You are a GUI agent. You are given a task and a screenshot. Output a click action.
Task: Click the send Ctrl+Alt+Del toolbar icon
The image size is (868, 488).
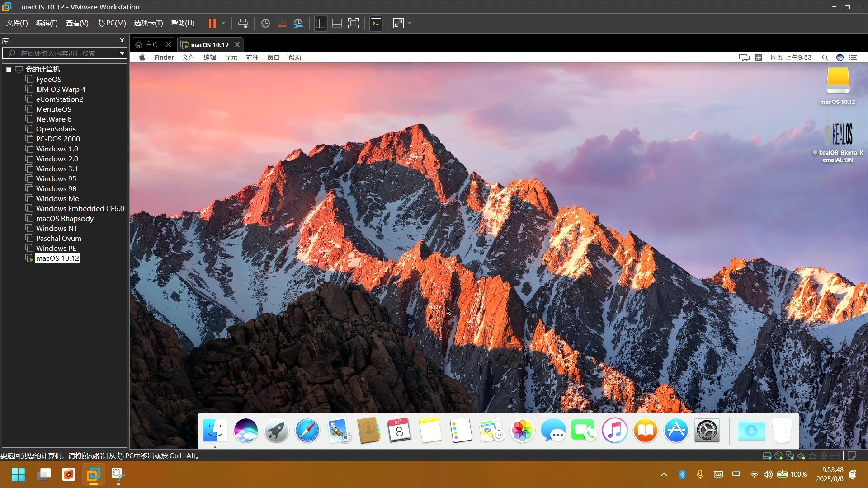pos(243,23)
